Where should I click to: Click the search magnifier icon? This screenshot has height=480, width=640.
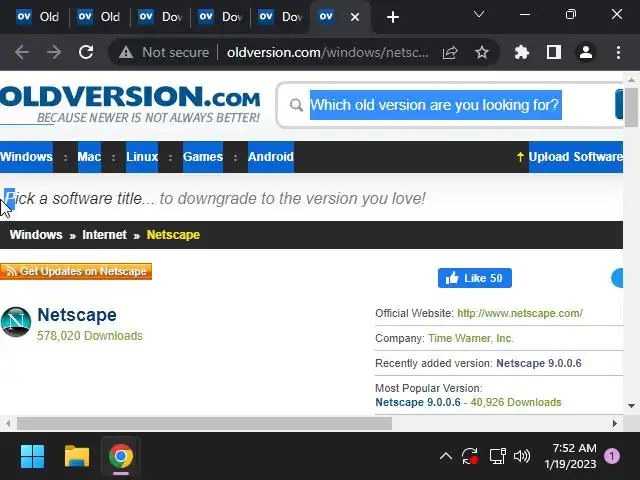[296, 105]
